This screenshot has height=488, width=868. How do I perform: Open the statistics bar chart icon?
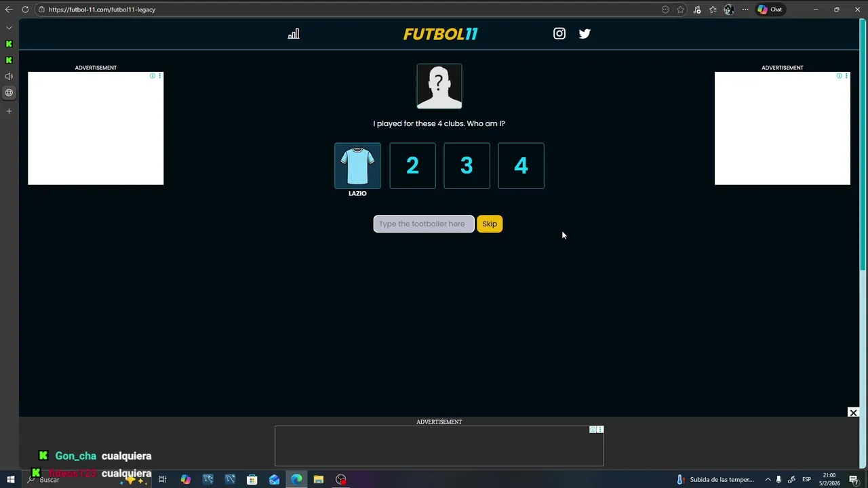pyautogui.click(x=294, y=34)
